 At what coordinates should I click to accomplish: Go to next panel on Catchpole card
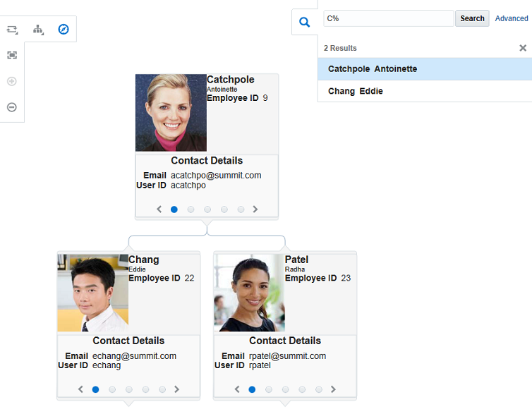pyautogui.click(x=255, y=209)
